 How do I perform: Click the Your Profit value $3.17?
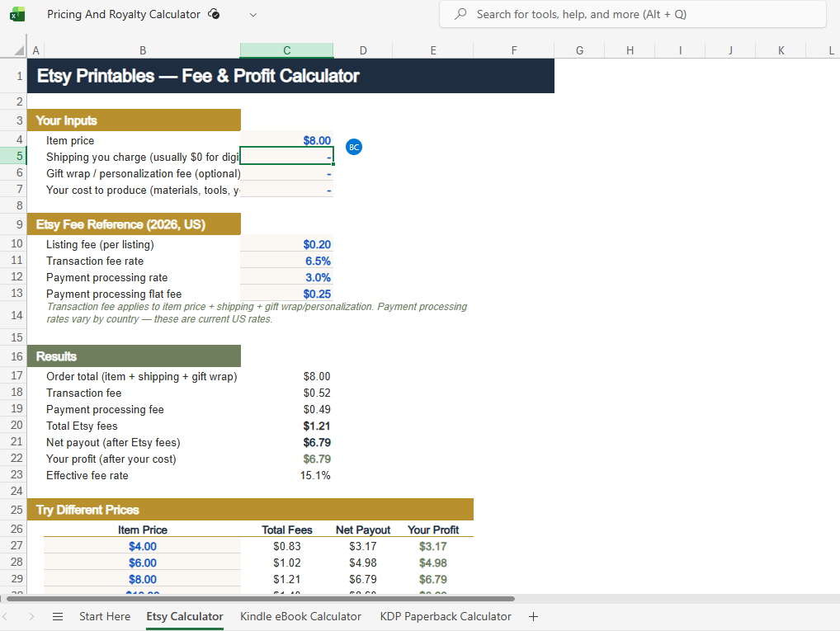coord(433,546)
